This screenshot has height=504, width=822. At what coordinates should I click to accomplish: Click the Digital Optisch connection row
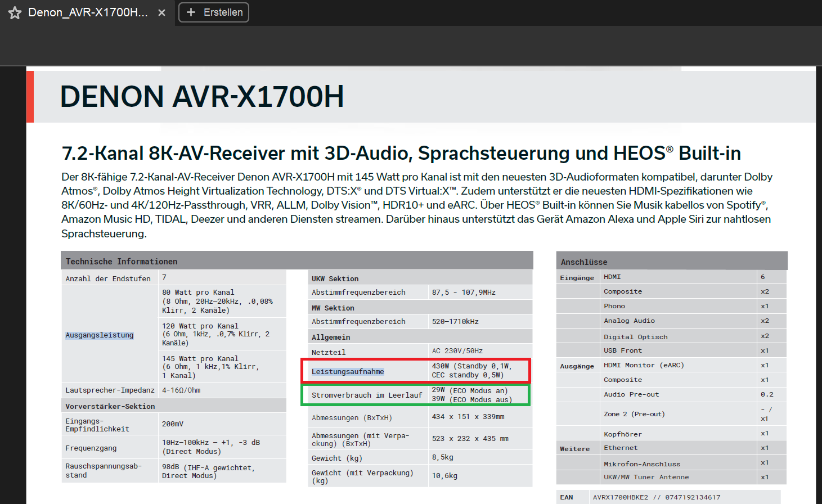click(x=693, y=336)
